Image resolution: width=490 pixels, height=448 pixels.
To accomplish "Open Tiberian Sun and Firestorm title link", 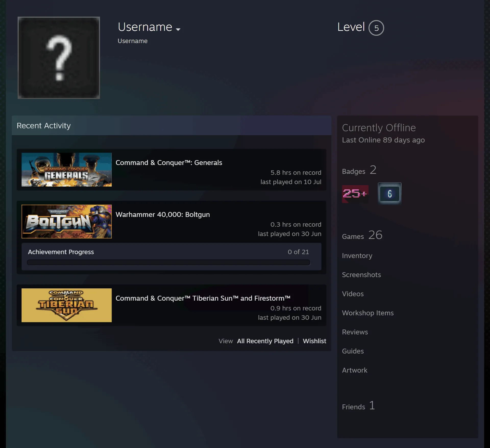I will [x=203, y=298].
